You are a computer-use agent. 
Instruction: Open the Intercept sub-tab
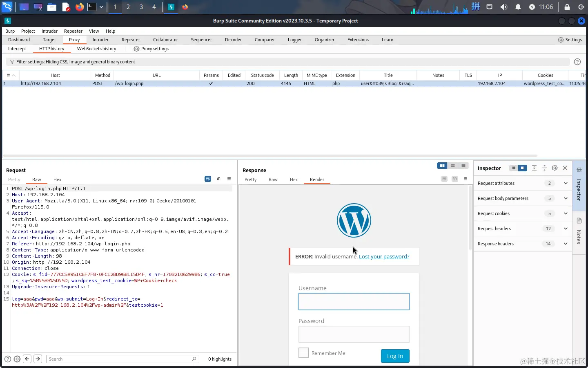[x=17, y=49]
